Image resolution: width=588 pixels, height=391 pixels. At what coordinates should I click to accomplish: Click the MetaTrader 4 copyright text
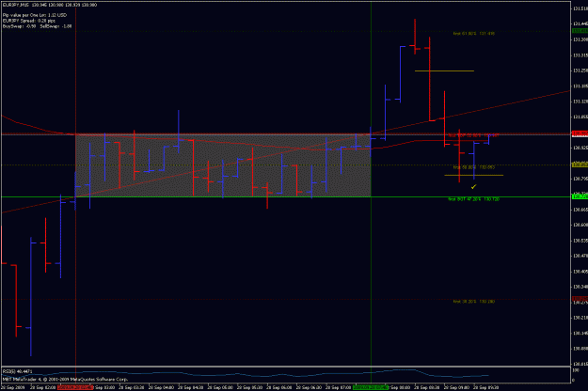(x=65, y=380)
